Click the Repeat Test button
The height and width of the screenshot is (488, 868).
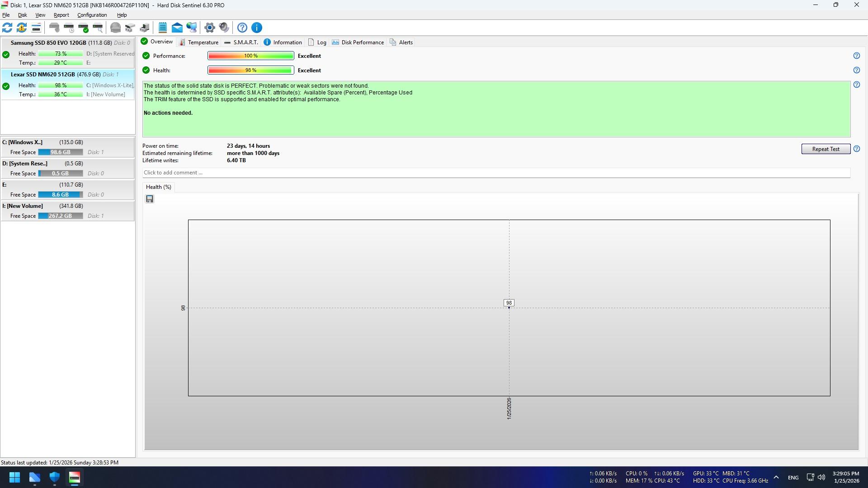[x=826, y=149]
